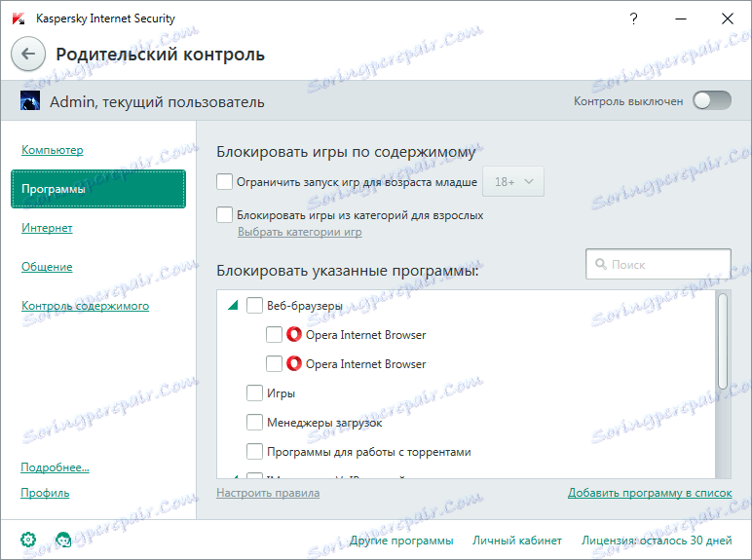Enable limiting game launch by age
The height and width of the screenshot is (560, 752).
(x=224, y=182)
